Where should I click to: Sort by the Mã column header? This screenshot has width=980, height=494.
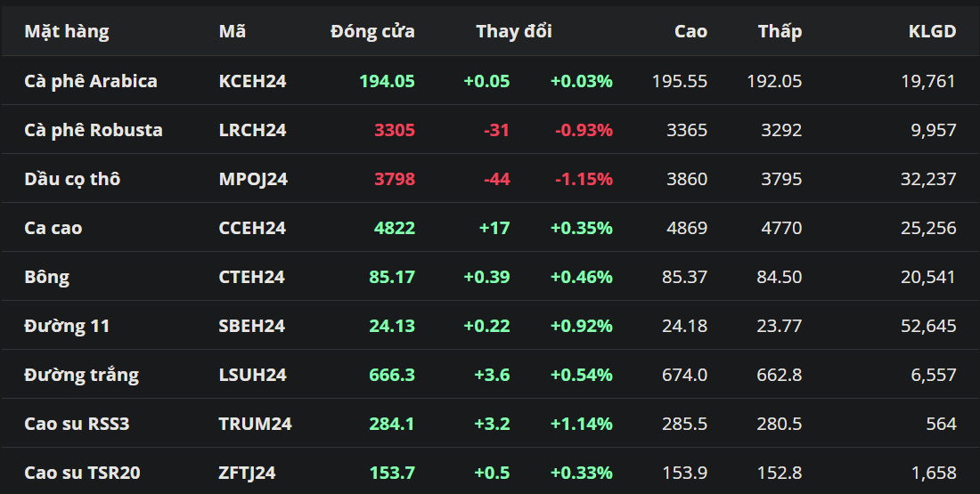pos(233,31)
